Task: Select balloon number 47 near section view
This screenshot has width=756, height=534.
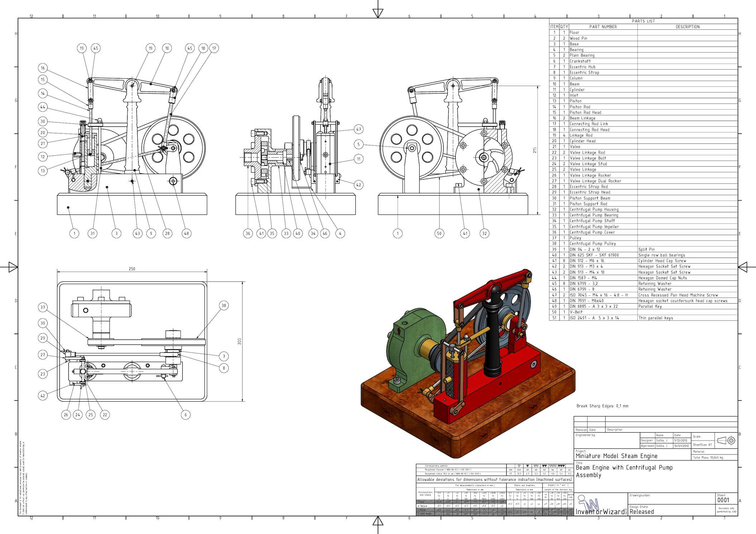Action: [x=359, y=129]
